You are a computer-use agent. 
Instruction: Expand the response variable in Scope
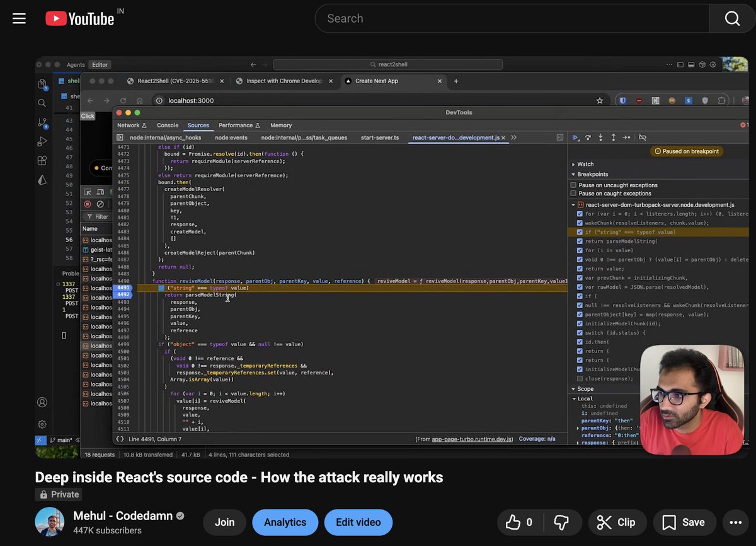tap(578, 443)
